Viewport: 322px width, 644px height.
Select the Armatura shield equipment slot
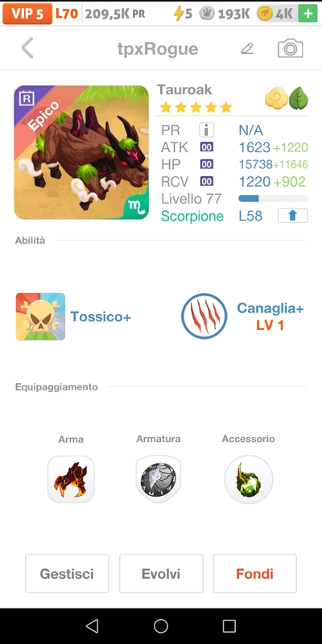159,479
